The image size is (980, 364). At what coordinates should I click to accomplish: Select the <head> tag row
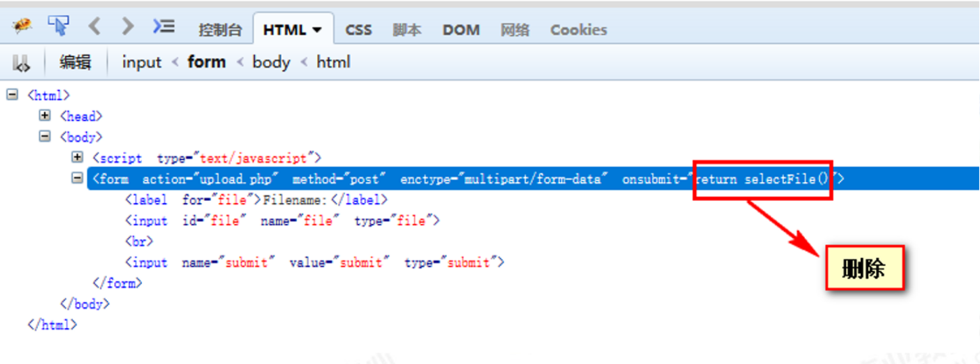(81, 116)
